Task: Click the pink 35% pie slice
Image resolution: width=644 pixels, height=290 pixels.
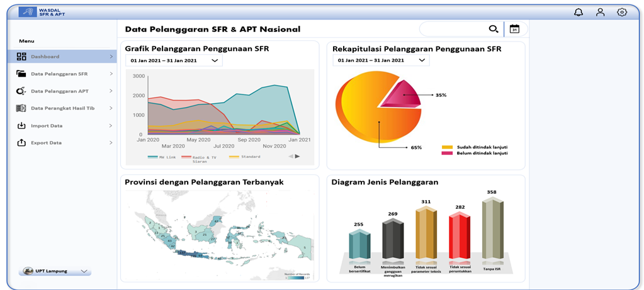Action: click(x=402, y=95)
